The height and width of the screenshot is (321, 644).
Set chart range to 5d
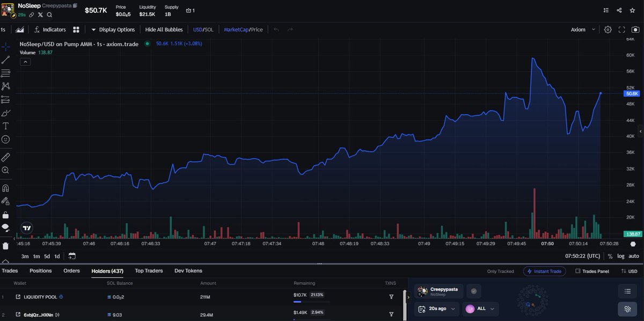pyautogui.click(x=47, y=256)
